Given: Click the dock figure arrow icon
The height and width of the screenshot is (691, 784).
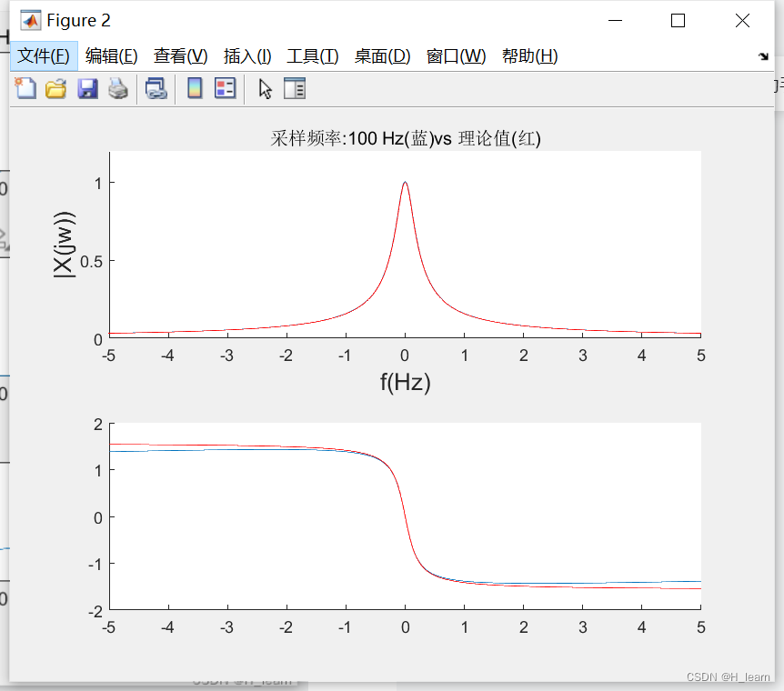Looking at the screenshot, I should pyautogui.click(x=763, y=56).
